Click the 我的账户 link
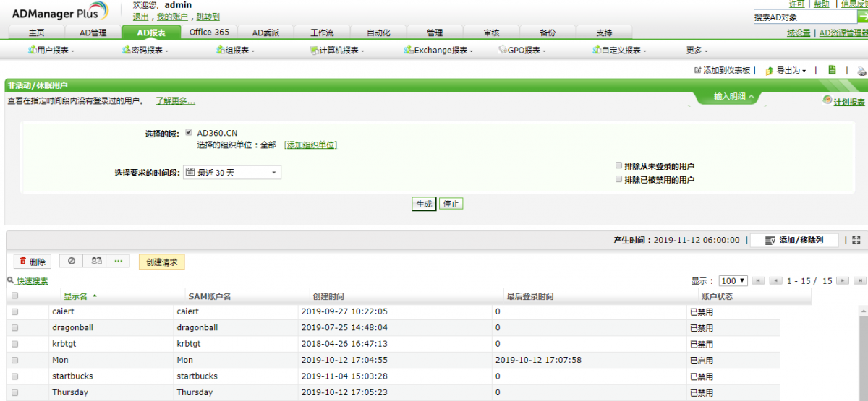868x401 pixels. click(x=172, y=17)
